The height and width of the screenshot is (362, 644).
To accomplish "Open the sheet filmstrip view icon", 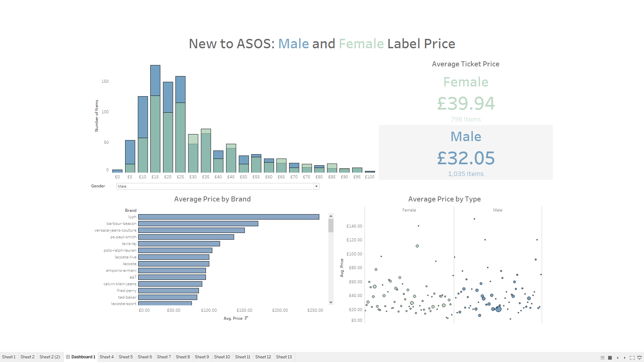I will [602, 358].
